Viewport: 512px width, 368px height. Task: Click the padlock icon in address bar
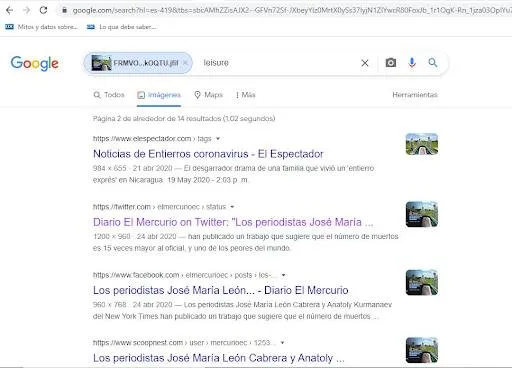tap(65, 10)
